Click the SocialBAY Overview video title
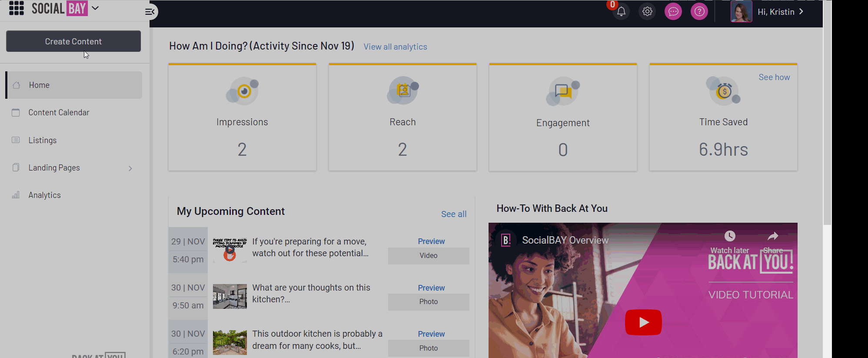The image size is (868, 358). point(565,240)
